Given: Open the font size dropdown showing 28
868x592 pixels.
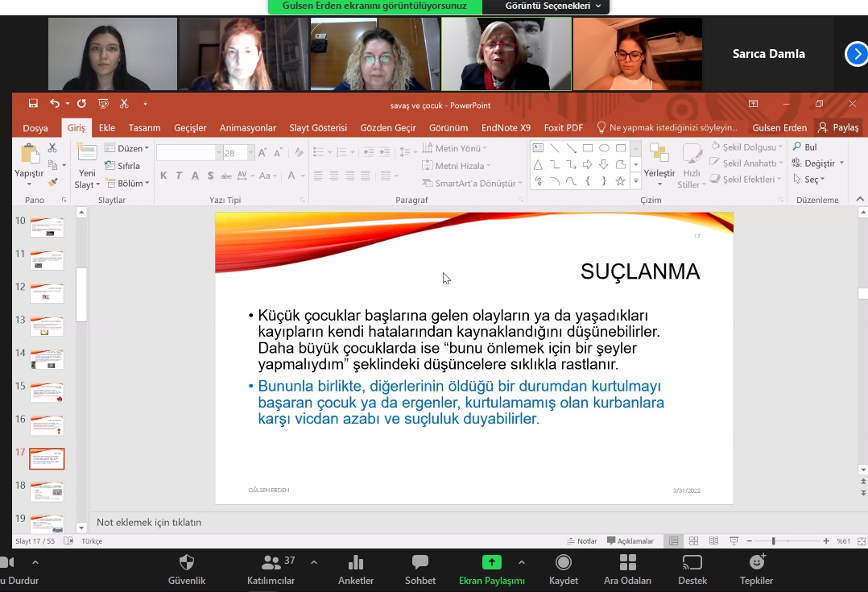Looking at the screenshot, I should click(250, 153).
